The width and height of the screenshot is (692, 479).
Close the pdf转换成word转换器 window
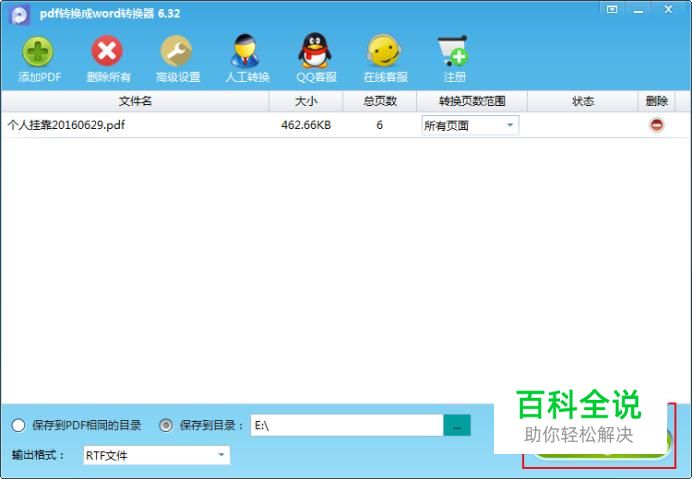tap(668, 9)
